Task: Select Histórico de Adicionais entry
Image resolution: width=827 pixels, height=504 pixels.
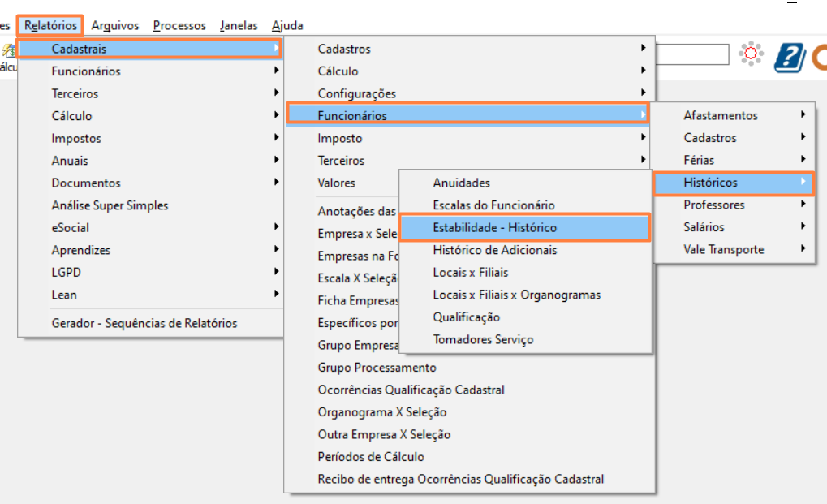Action: click(495, 250)
